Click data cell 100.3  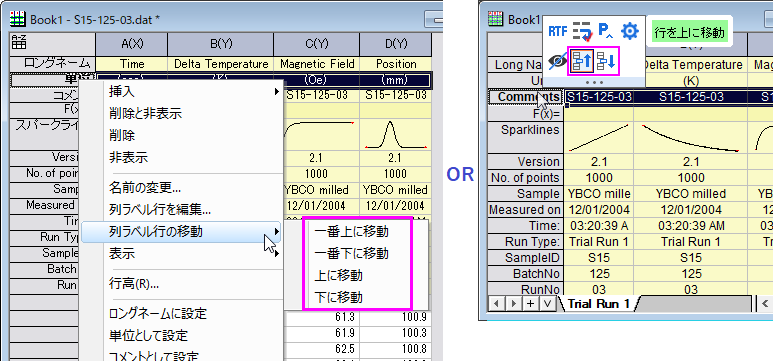[x=396, y=334]
